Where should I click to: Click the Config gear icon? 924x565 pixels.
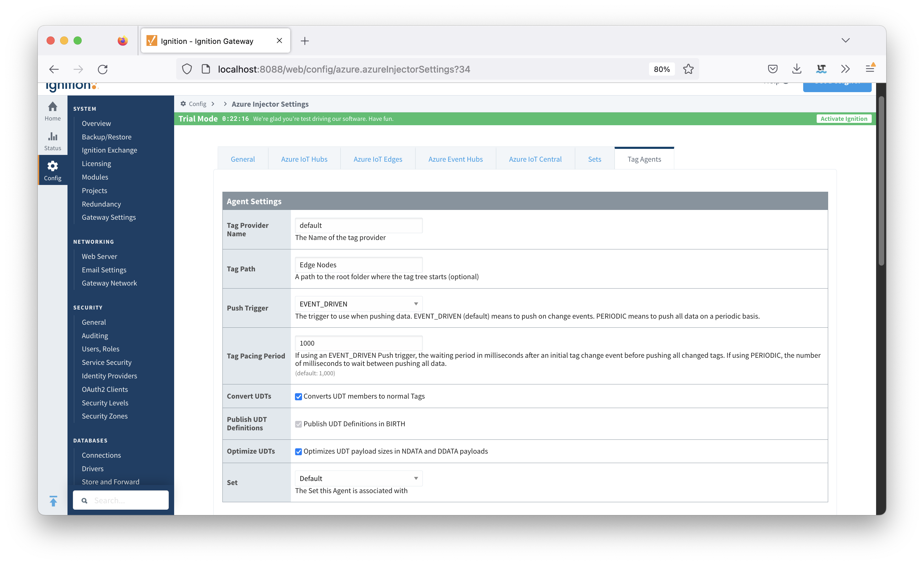[53, 166]
